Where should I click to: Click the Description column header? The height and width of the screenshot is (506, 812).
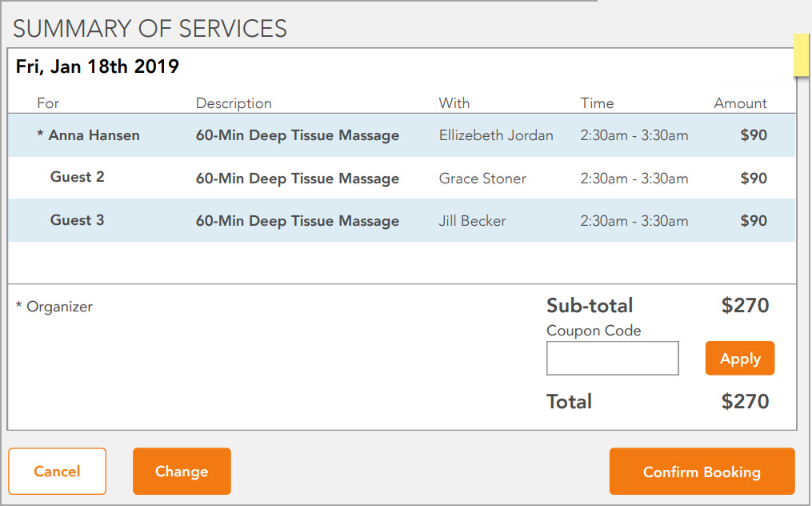point(233,103)
